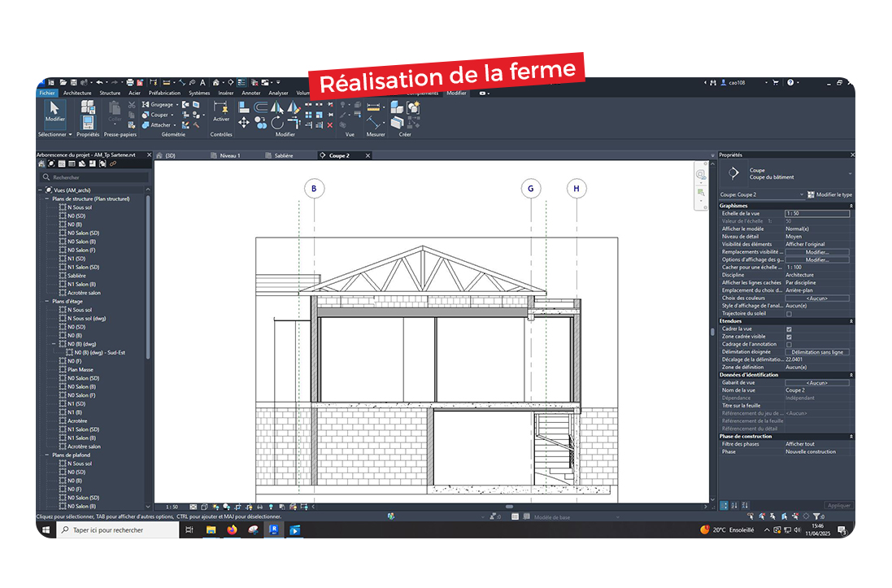Select the Rotate tool in Modifier panel
Screen dimensions: 892x588
(277, 122)
